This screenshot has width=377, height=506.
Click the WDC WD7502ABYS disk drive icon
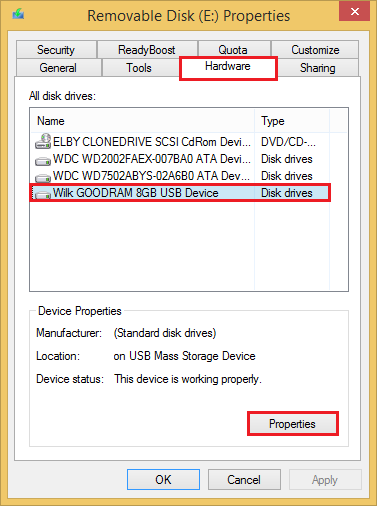coord(43,178)
